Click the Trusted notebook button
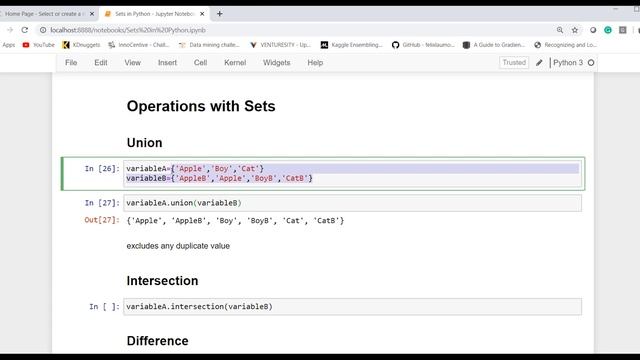 [514, 62]
